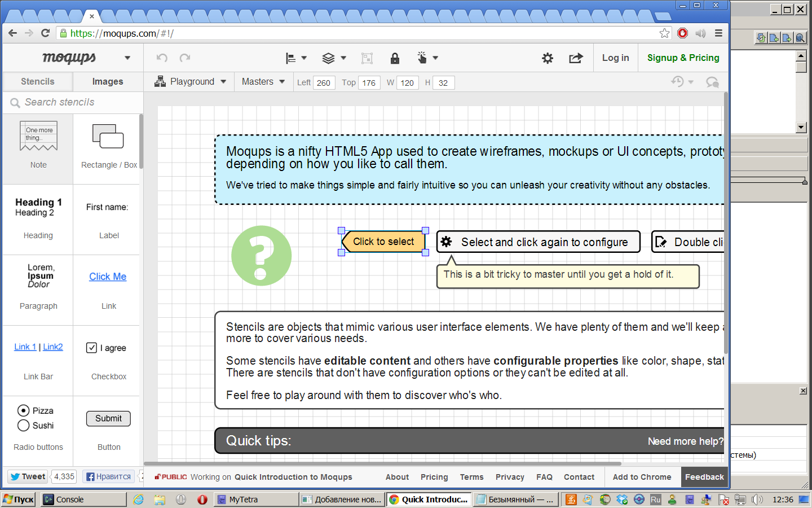Screen dimensions: 812x508
Task: Click the search database icon in background window
Action: 800,38
